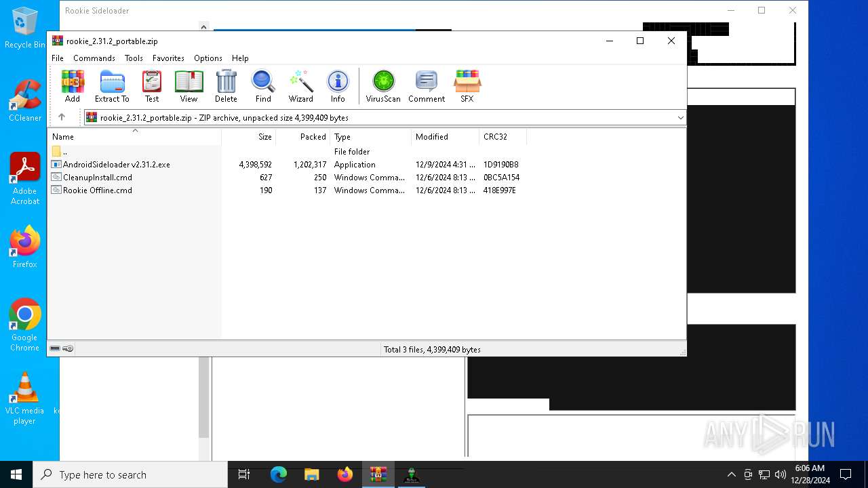The height and width of the screenshot is (488, 868).
Task: Click the Windows Start button
Action: click(16, 474)
